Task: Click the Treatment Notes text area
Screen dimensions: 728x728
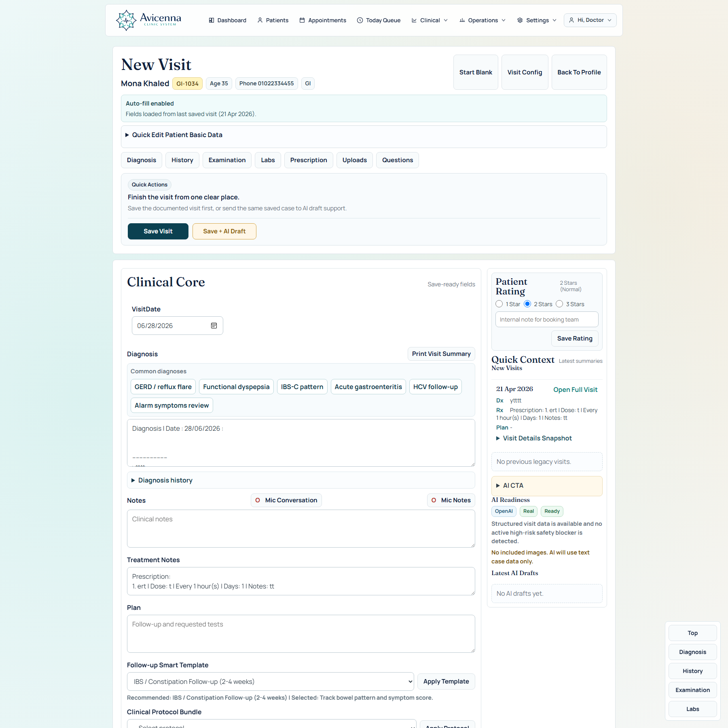Action: [301, 581]
